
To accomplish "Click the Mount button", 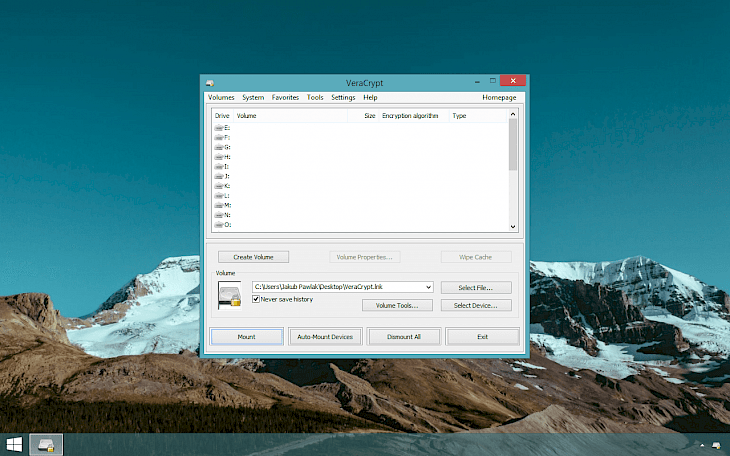I will coord(247,337).
